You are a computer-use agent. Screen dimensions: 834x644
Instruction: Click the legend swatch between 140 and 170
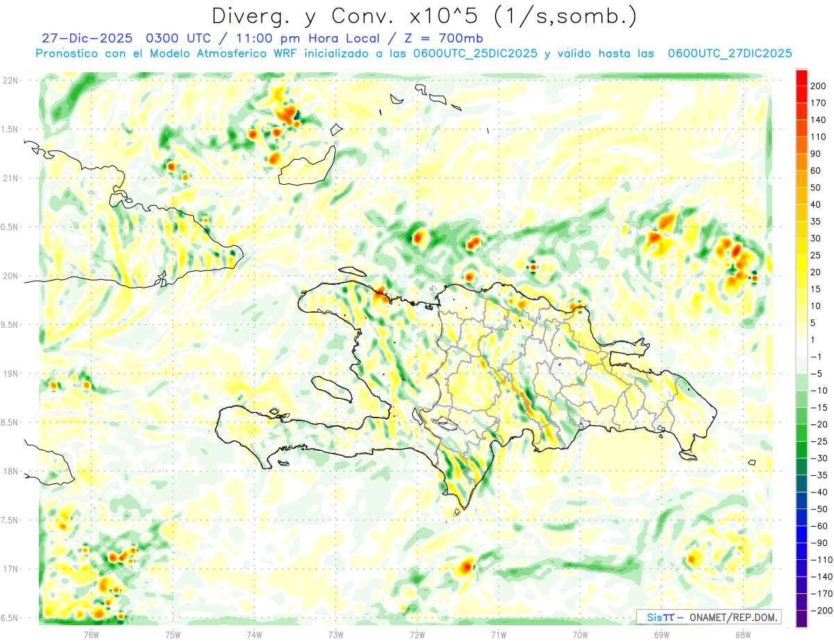pos(802,111)
